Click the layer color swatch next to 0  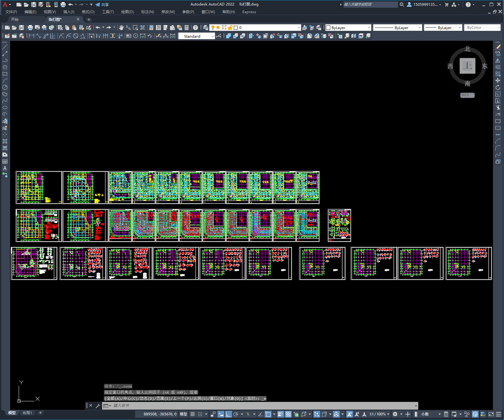(x=236, y=28)
